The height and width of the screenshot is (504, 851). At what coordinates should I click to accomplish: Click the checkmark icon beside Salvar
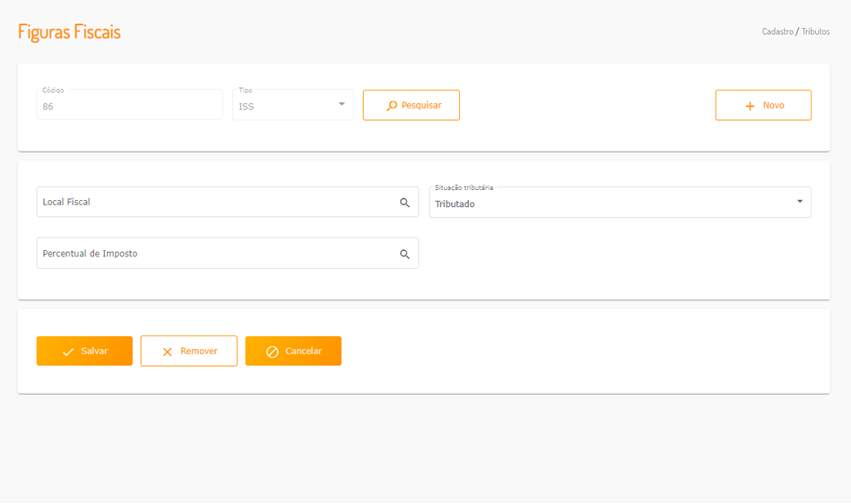coord(68,352)
